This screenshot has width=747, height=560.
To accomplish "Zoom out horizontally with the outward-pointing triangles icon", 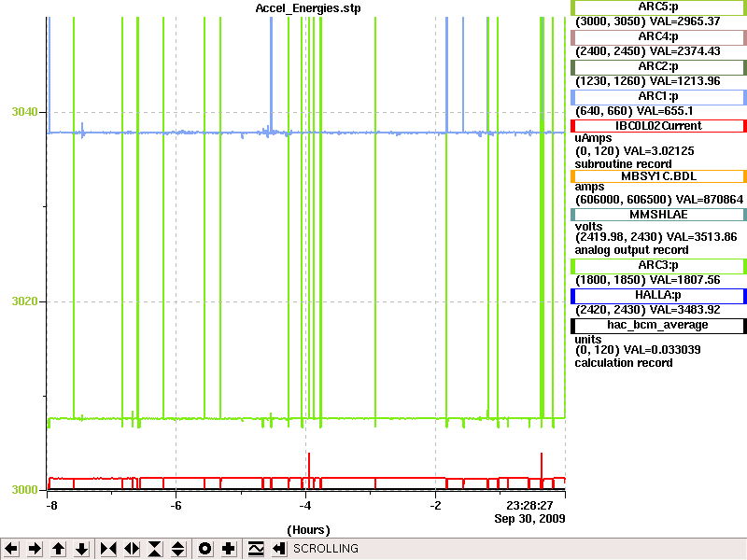I will 132,549.
